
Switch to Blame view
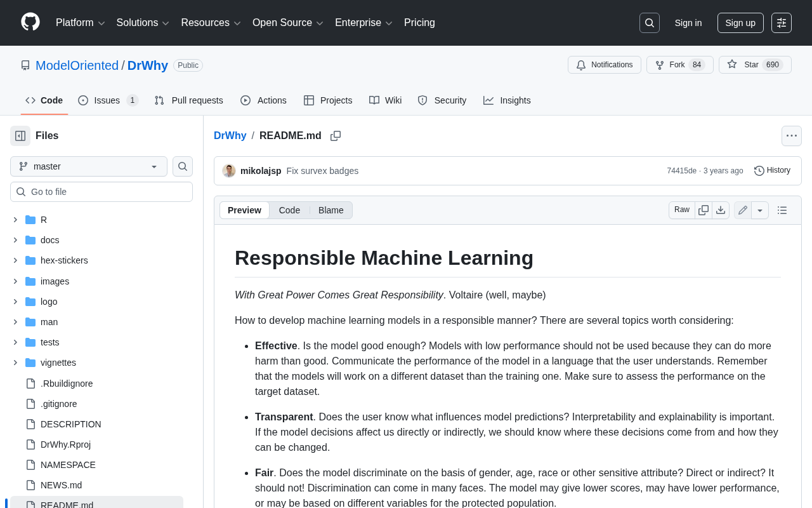(x=331, y=210)
